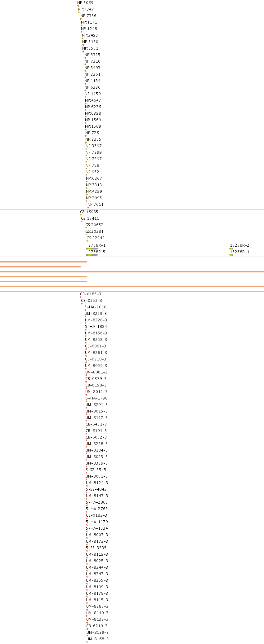Click the CB-6218-3 feature
This screenshot has width=264, height=644.
pos(96,359)
